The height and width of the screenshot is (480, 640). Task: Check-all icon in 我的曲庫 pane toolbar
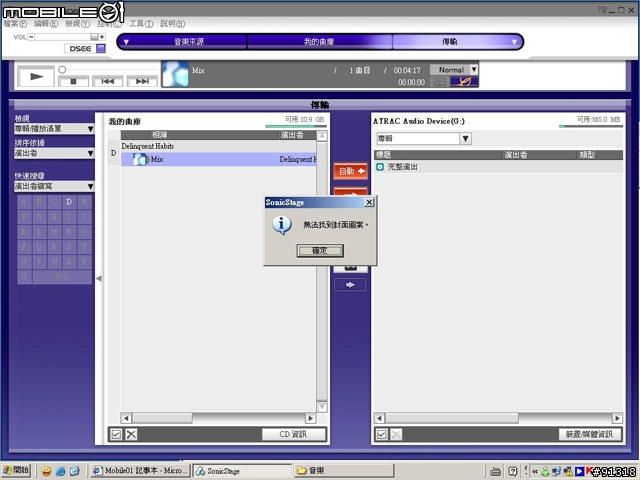pyautogui.click(x=116, y=434)
